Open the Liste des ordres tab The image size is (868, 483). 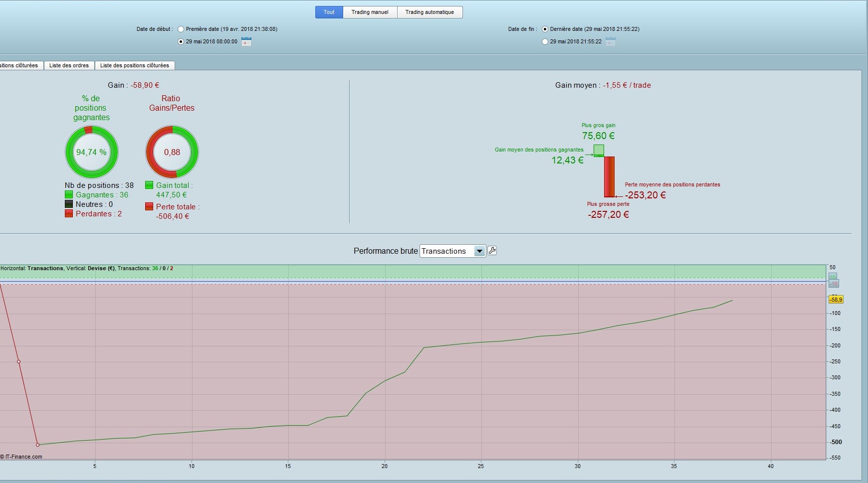(x=69, y=65)
